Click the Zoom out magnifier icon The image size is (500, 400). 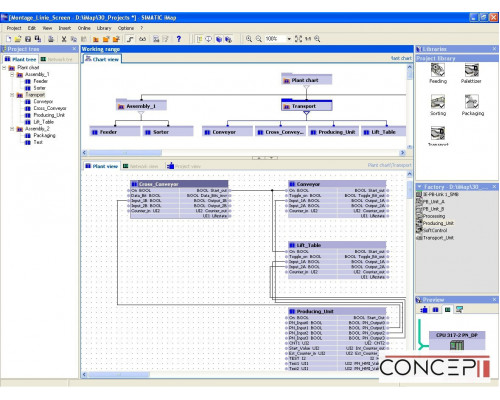259,39
